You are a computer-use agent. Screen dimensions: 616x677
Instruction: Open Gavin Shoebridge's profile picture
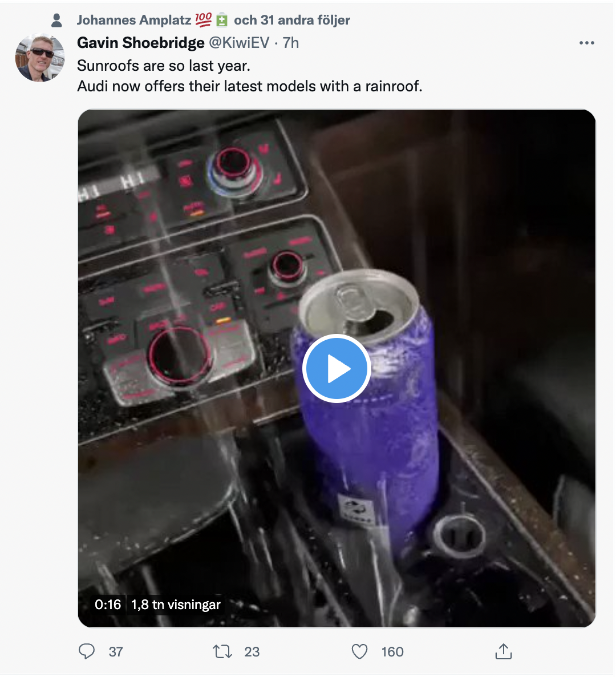click(x=40, y=57)
